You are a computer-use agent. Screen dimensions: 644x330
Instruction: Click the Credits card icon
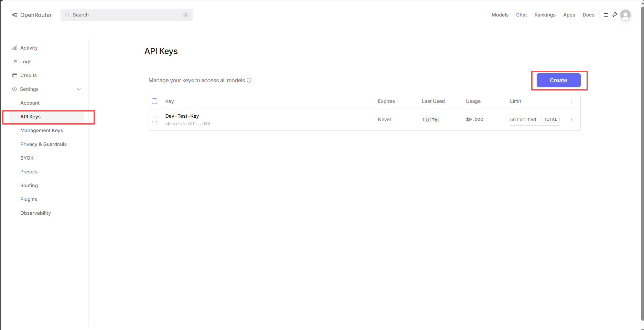tap(15, 75)
